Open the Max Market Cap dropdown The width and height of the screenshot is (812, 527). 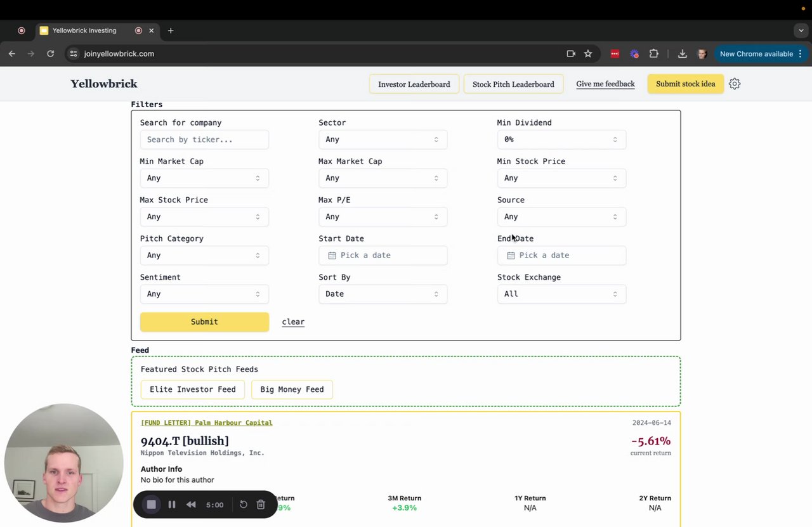[383, 178]
